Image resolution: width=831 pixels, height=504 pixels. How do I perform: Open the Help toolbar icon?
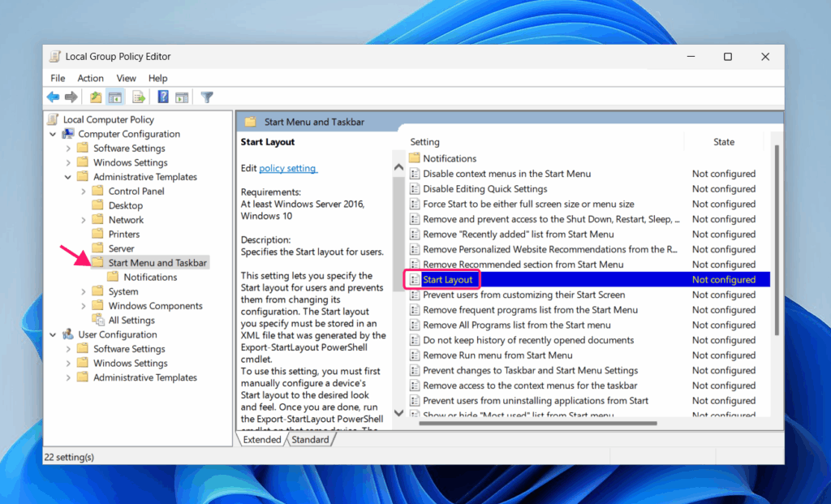[x=163, y=97]
